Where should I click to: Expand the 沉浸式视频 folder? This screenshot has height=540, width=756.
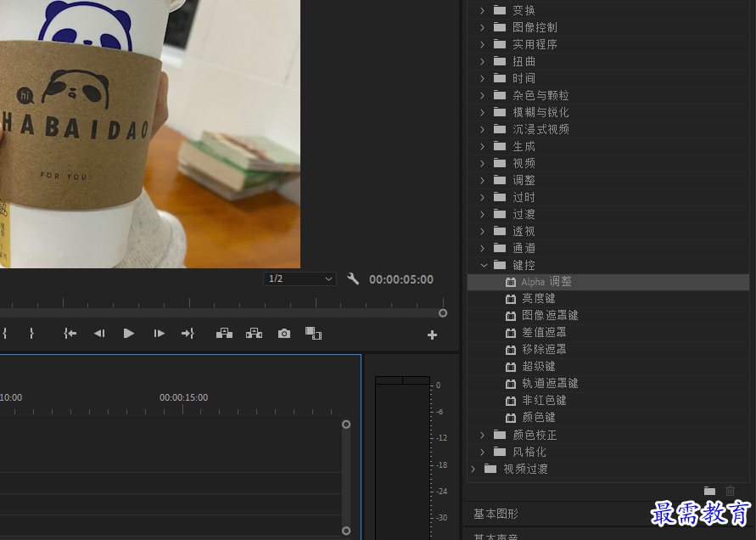point(482,129)
